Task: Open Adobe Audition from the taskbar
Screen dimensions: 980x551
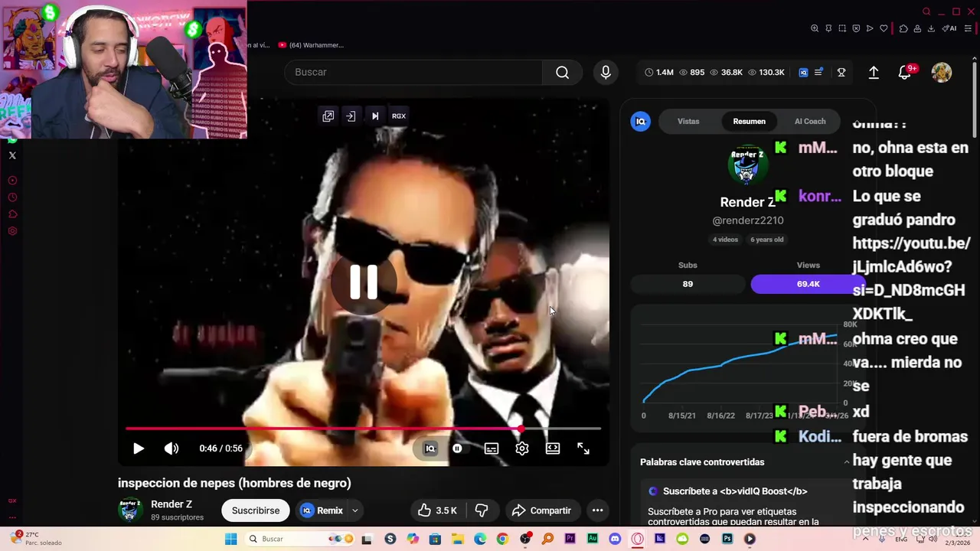Action: [593, 539]
